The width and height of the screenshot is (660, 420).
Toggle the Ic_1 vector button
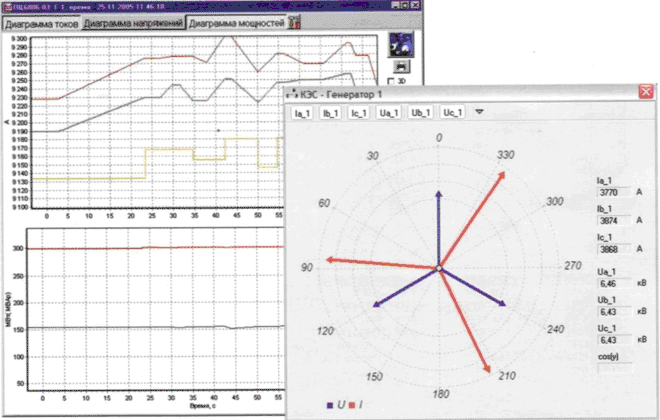362,113
